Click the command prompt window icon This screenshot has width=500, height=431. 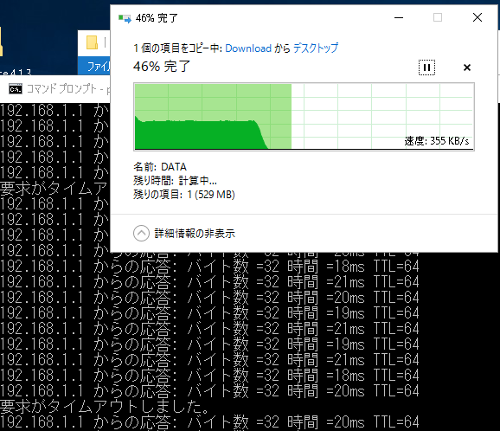click(x=15, y=89)
